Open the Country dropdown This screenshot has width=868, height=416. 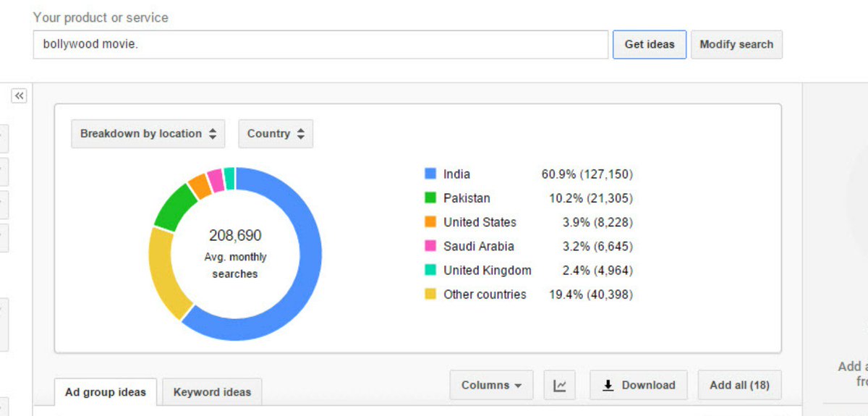coord(276,134)
